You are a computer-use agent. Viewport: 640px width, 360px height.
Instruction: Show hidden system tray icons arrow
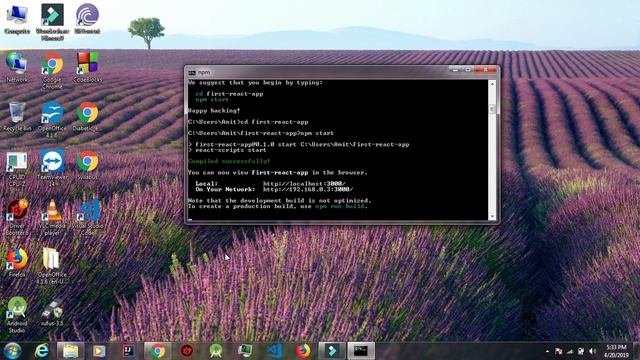(547, 351)
